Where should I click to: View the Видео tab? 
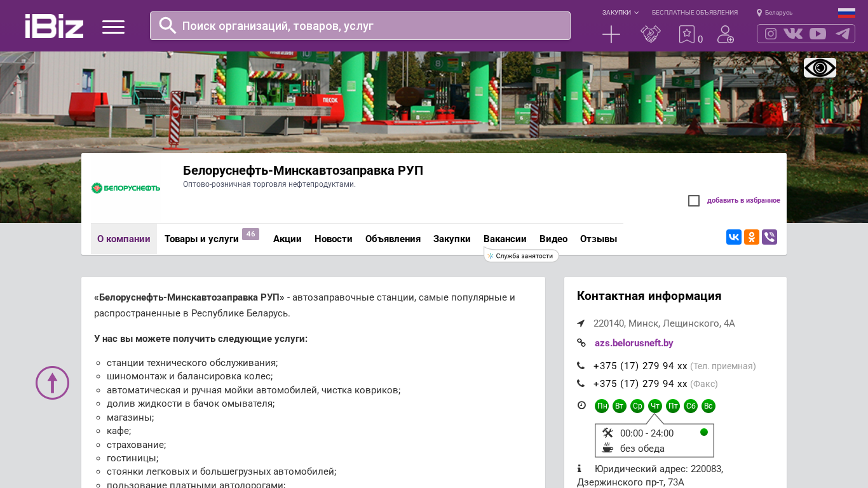tap(553, 239)
